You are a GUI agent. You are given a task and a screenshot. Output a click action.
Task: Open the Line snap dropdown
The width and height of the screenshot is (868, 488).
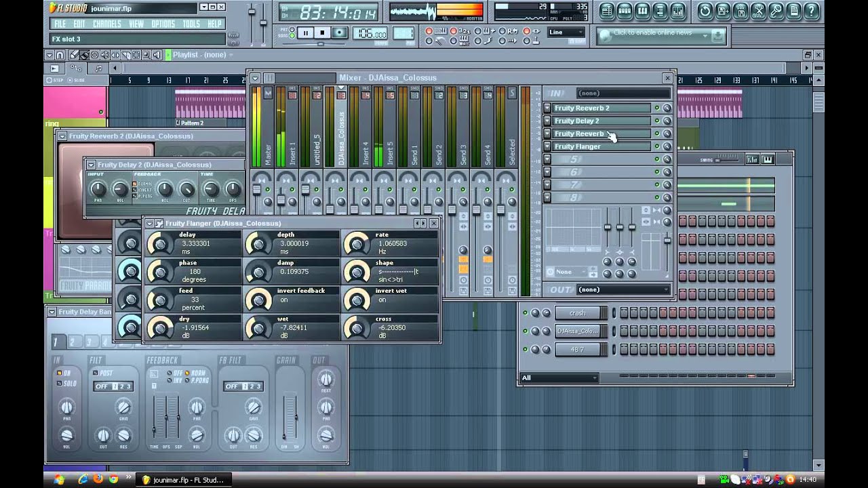566,32
